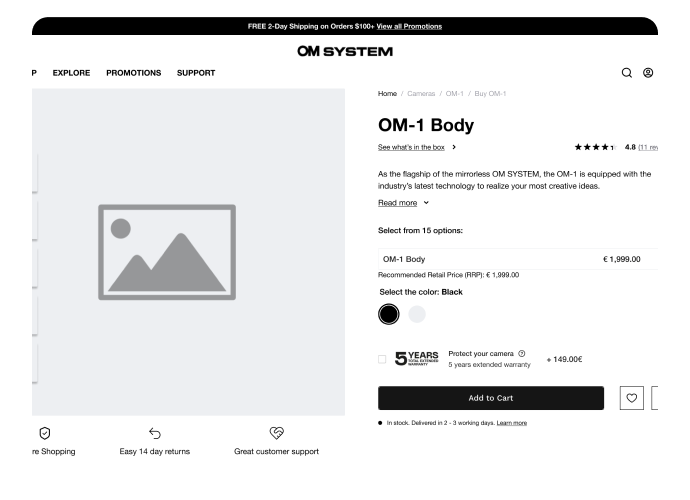Screen dimensions: 690x500
Task: Go to the Home breadcrumb
Action: (x=387, y=94)
